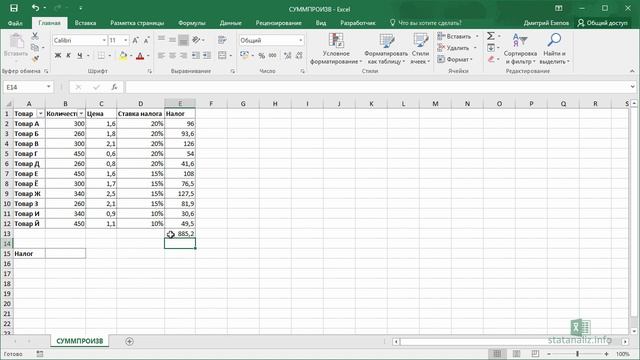The image size is (640, 360).
Task: Apply thousands separator (000) format
Action: [x=273, y=56]
